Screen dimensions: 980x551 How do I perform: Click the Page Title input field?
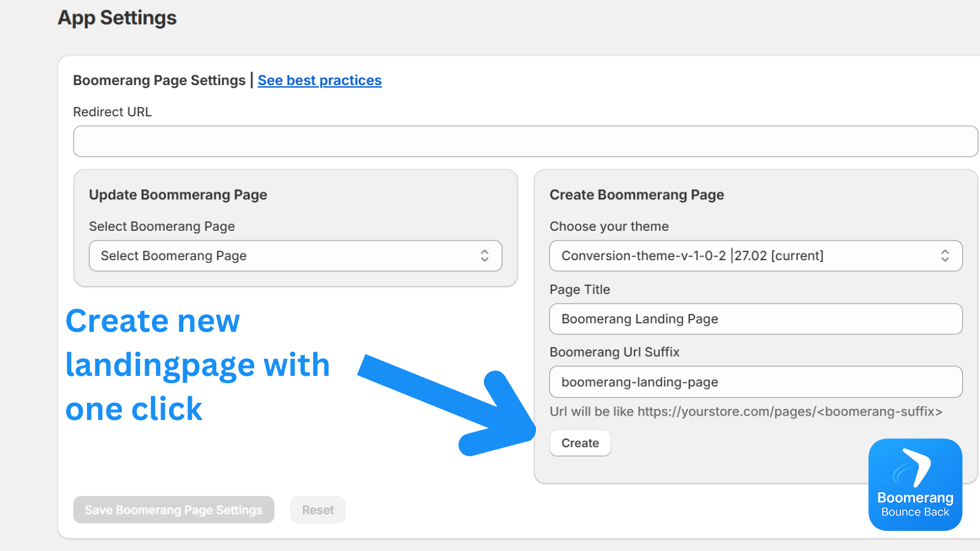(756, 319)
